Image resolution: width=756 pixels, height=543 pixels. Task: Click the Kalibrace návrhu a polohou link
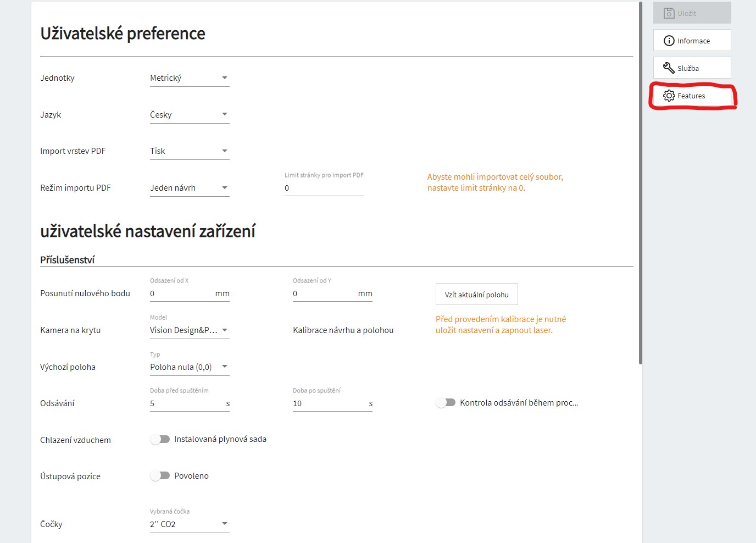(343, 330)
